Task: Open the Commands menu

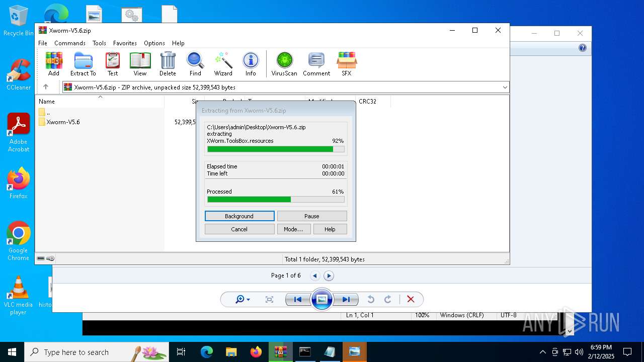Action: [x=70, y=43]
